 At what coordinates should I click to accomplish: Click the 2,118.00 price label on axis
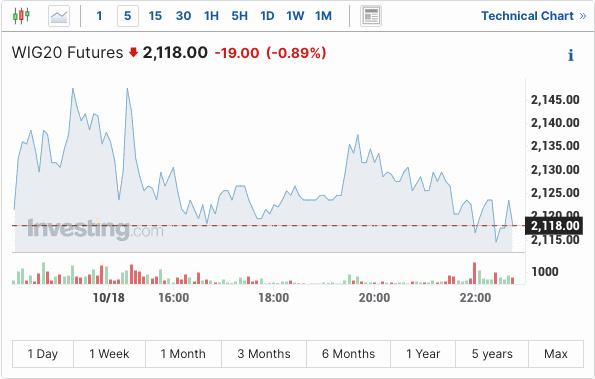click(554, 226)
